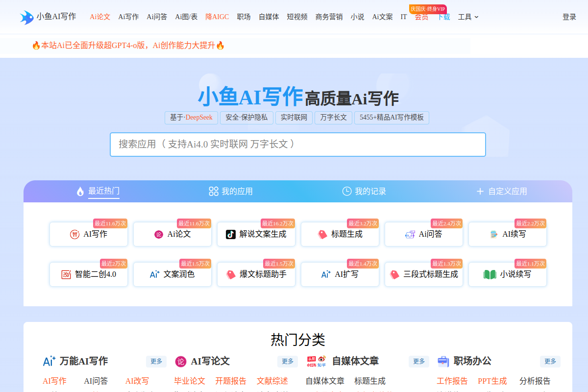Click the TikTok icon for 解说文案生成

point(231,234)
